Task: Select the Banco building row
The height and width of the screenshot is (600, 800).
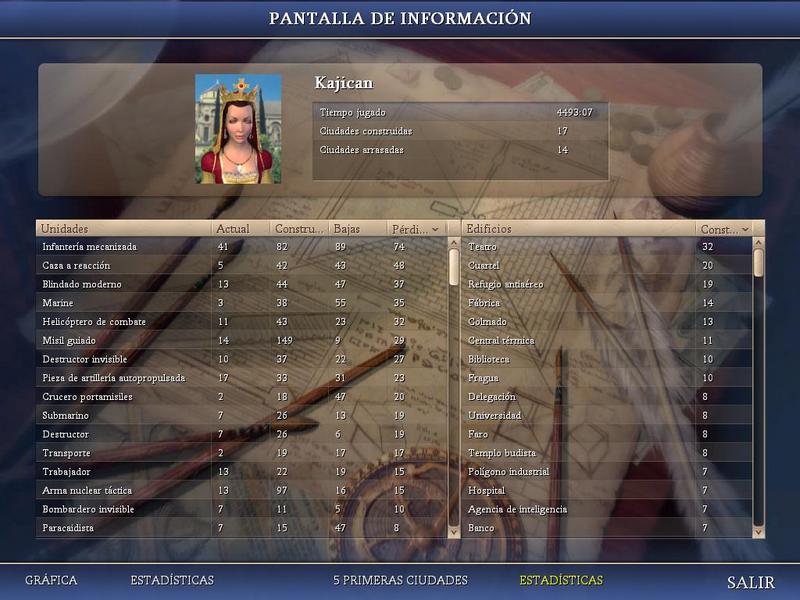Action: tap(607, 528)
